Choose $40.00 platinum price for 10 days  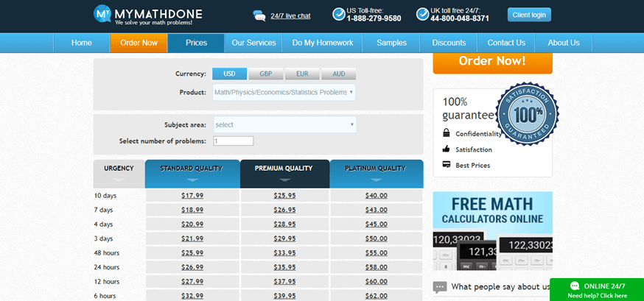tap(377, 196)
